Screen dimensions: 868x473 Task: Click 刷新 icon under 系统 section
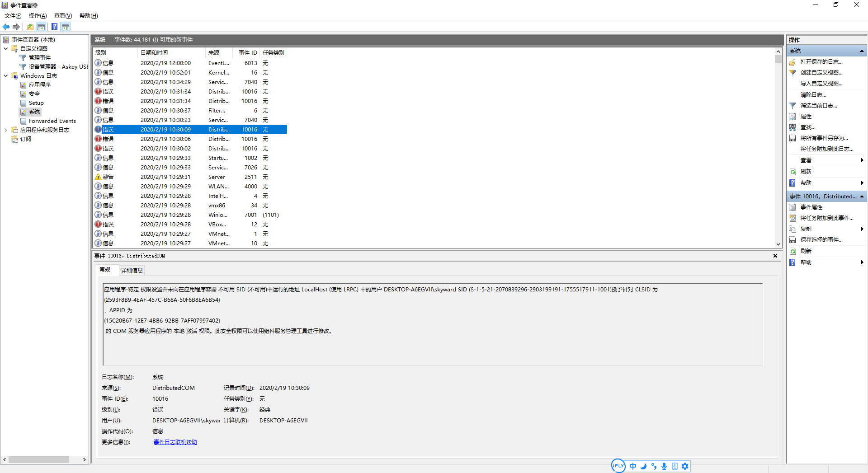coord(793,172)
